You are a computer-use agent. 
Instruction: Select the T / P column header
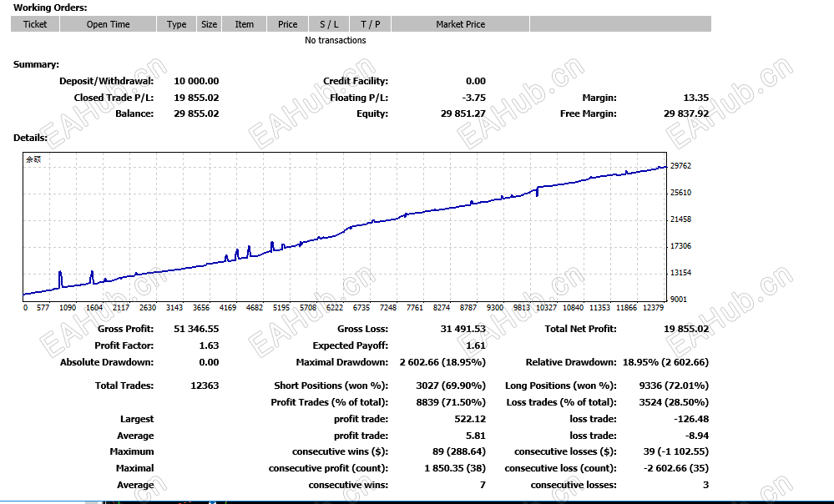click(371, 24)
